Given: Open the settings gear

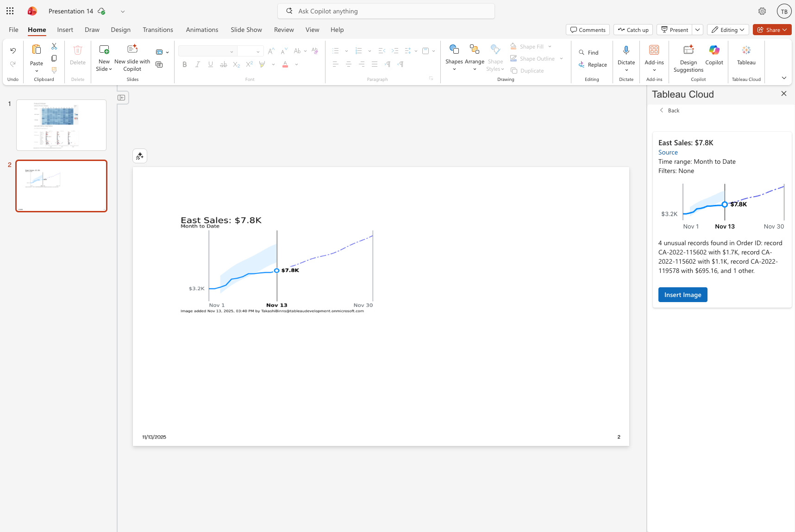Looking at the screenshot, I should pyautogui.click(x=762, y=11).
